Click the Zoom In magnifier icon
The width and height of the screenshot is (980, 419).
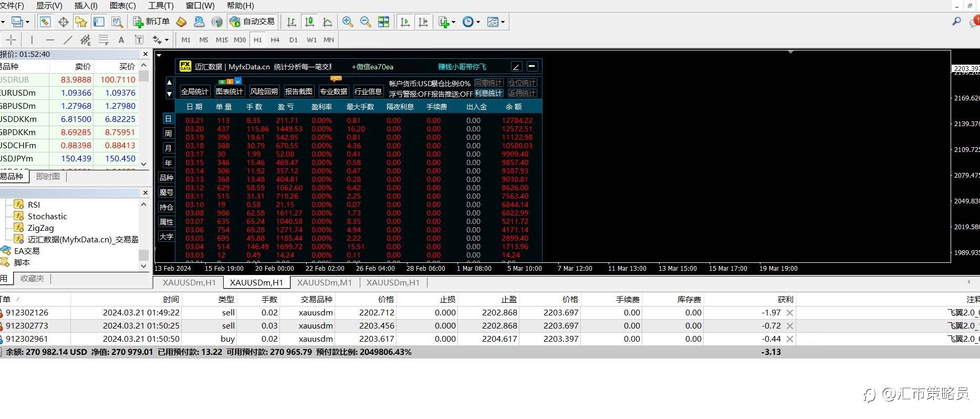[347, 22]
